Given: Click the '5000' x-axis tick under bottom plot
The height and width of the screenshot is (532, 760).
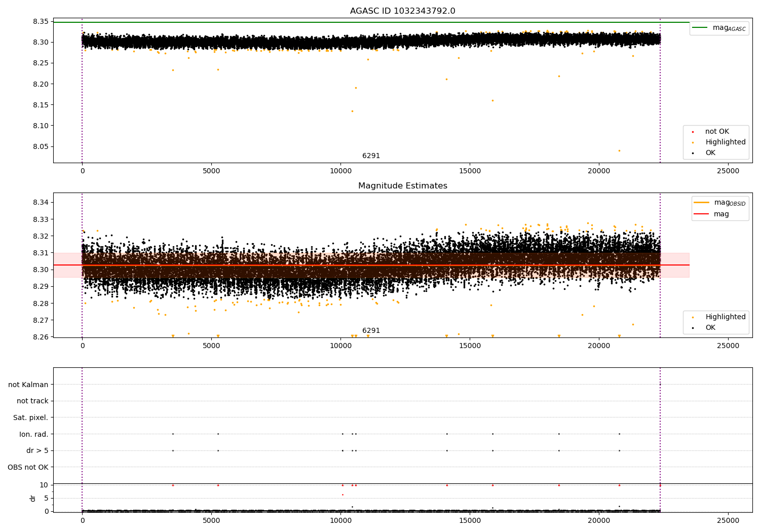Looking at the screenshot, I should (x=211, y=521).
